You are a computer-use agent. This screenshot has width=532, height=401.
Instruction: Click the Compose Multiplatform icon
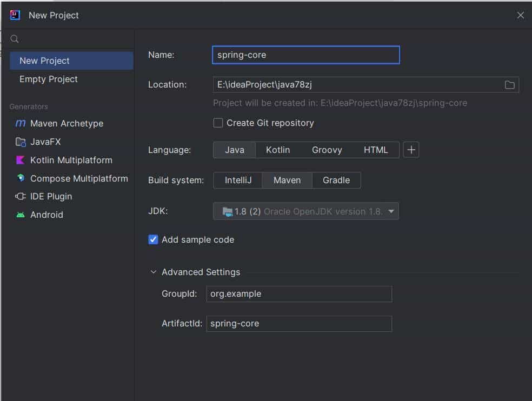(21, 178)
